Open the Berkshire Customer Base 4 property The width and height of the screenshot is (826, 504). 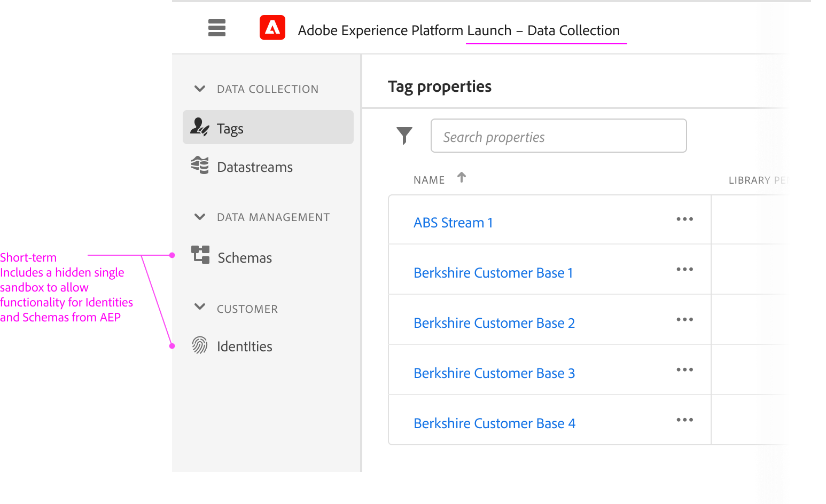[494, 423]
